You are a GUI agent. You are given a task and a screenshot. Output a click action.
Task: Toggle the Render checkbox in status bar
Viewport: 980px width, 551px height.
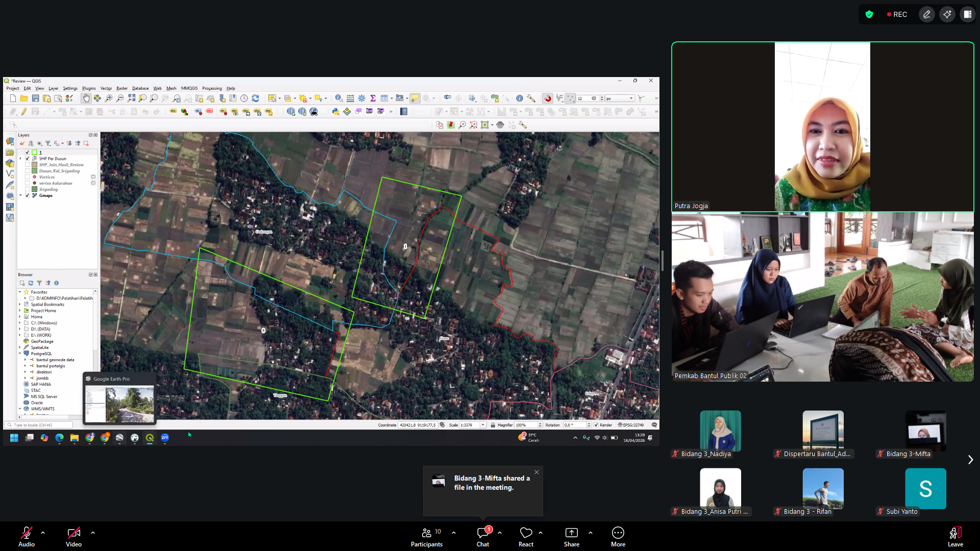pos(596,425)
